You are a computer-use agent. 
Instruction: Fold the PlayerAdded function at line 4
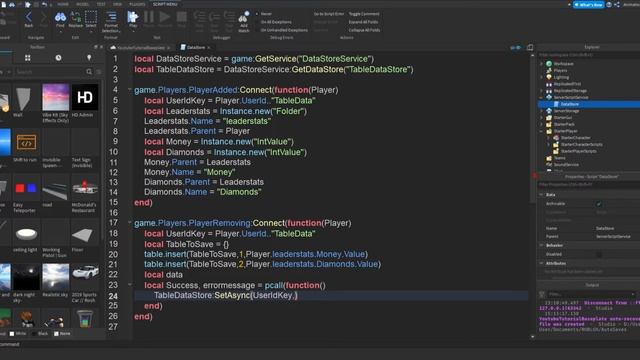click(x=130, y=89)
